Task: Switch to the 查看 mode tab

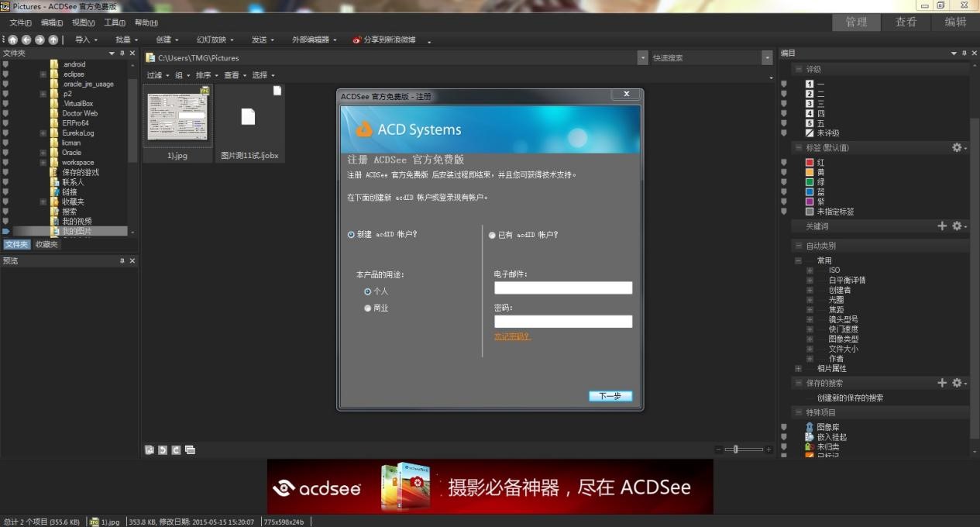Action: (x=906, y=22)
